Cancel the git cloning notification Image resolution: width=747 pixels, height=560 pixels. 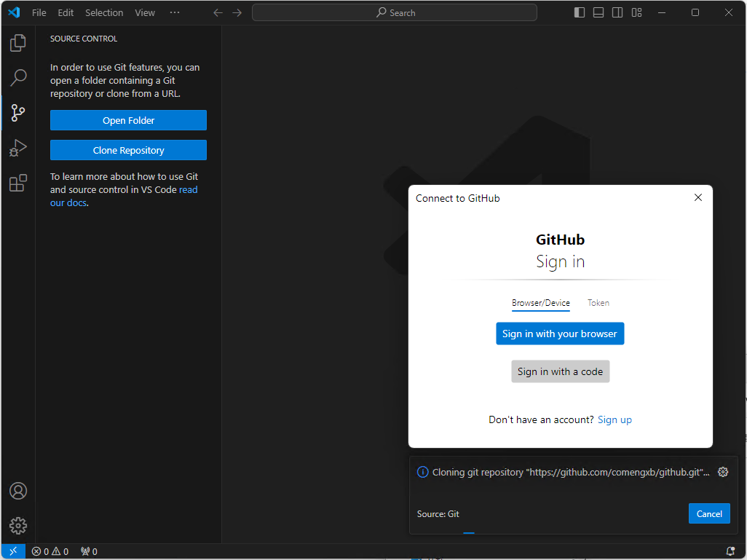[709, 514]
